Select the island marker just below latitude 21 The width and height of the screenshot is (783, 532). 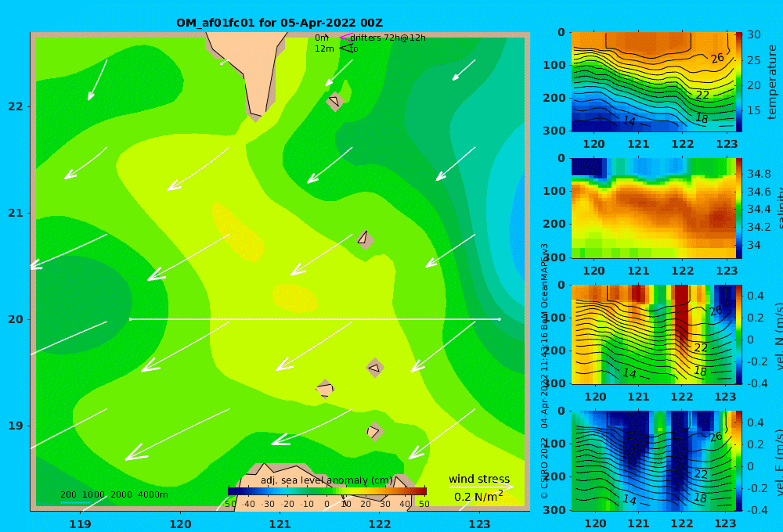[365, 239]
